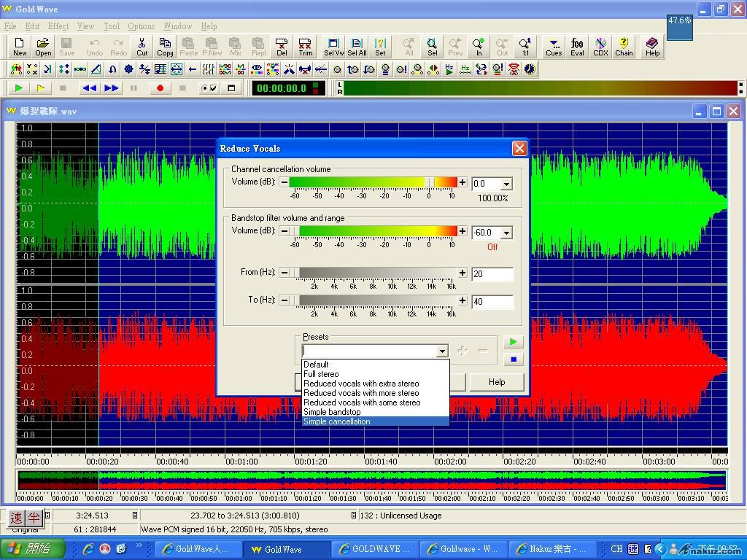Click the yellow play button

[x=41, y=88]
